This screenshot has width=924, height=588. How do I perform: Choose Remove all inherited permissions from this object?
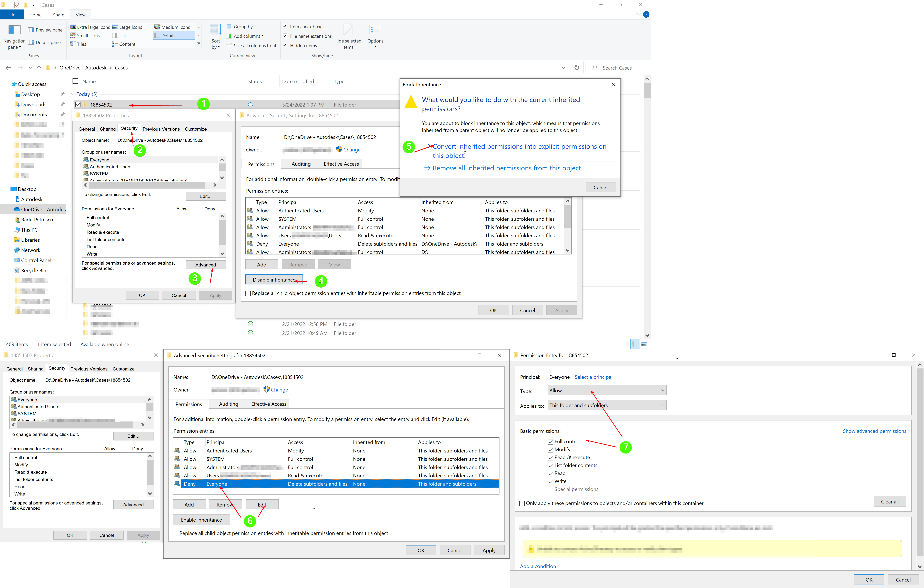(x=503, y=168)
